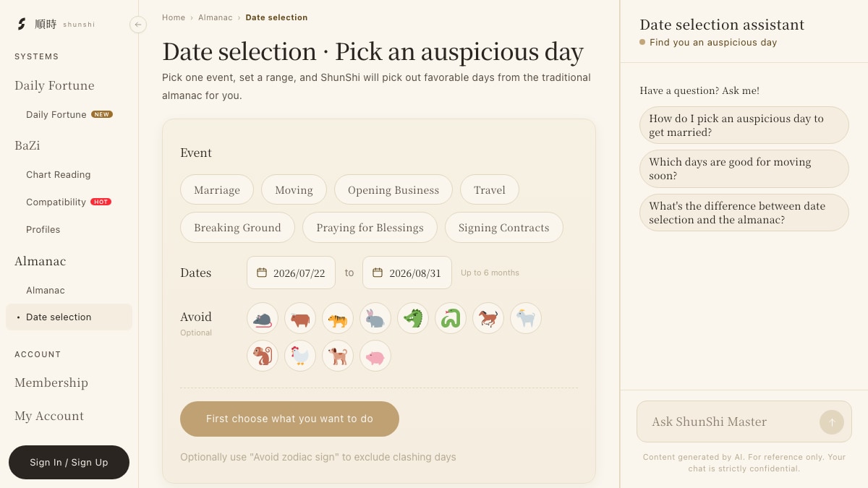Select the Dragon zodiac sign to avoid
The image size is (868, 488).
413,318
